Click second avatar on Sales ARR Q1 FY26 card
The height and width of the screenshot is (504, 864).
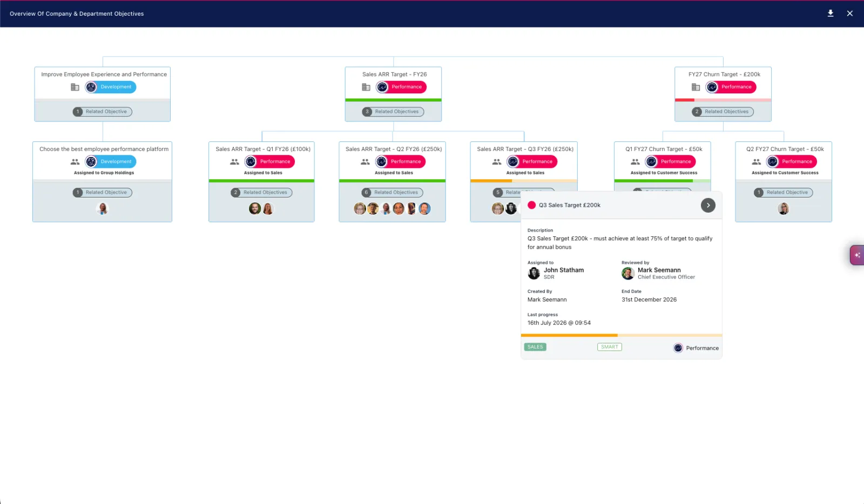click(268, 209)
